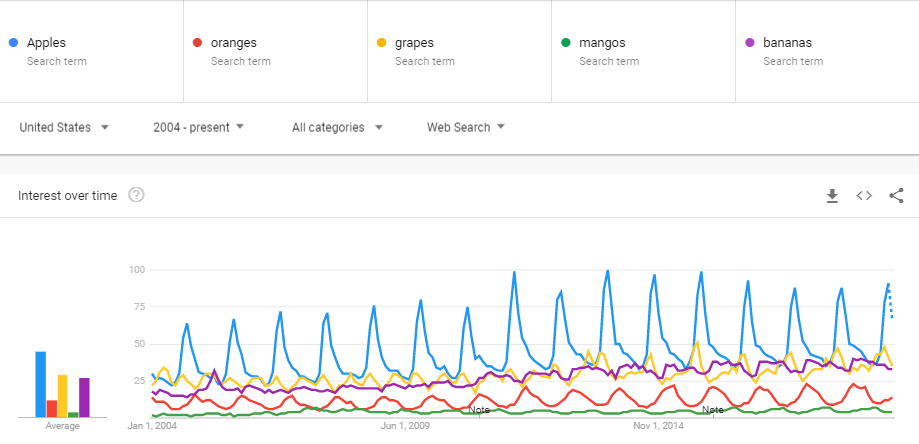Select the bananas search term box
Image resolution: width=919 pixels, height=444 pixels.
[828, 52]
